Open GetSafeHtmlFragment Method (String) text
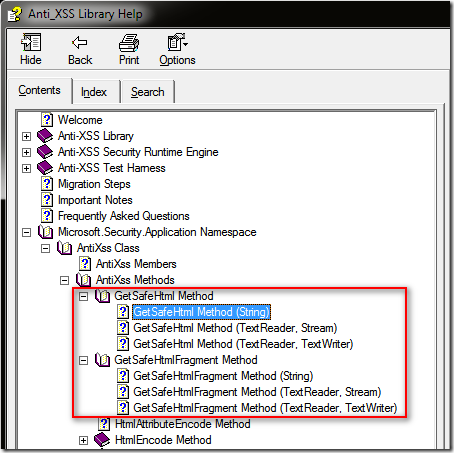Viewport: 454px width, 453px height. [223, 376]
